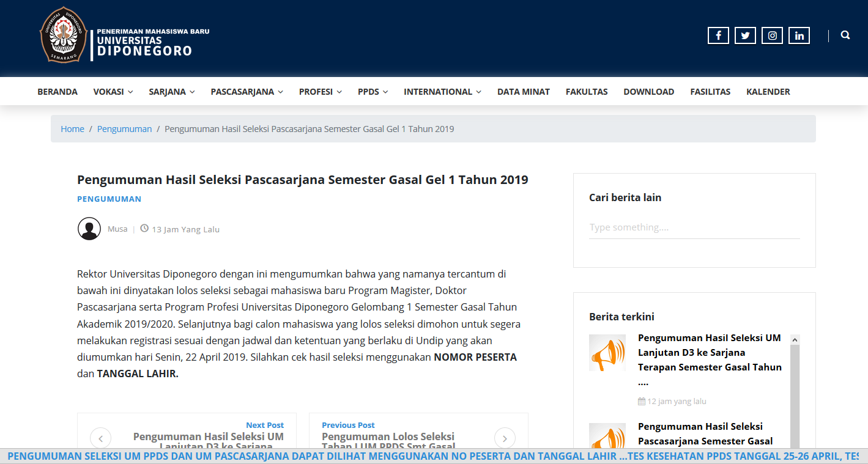868x464 pixels.
Task: Open the Kalender menu item
Action: [x=768, y=92]
